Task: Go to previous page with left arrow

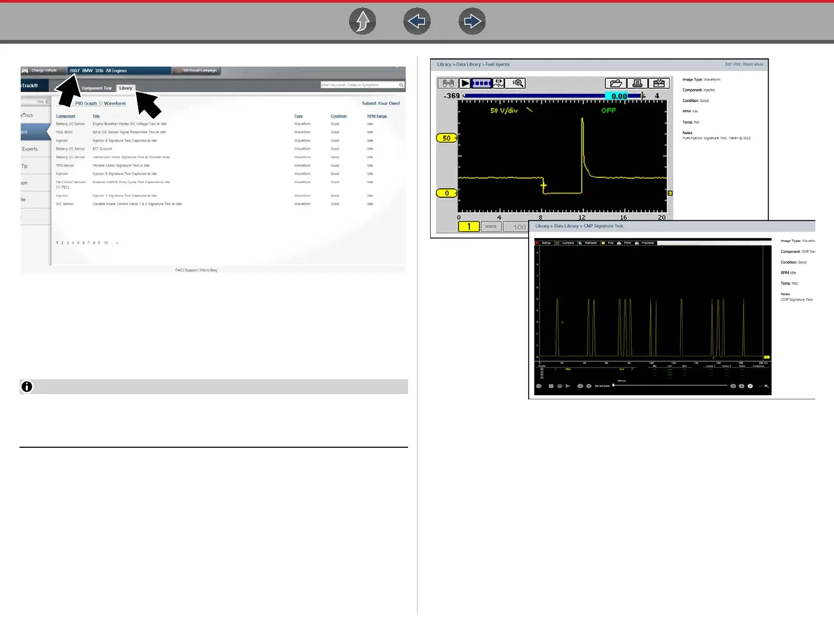Action: [x=417, y=22]
